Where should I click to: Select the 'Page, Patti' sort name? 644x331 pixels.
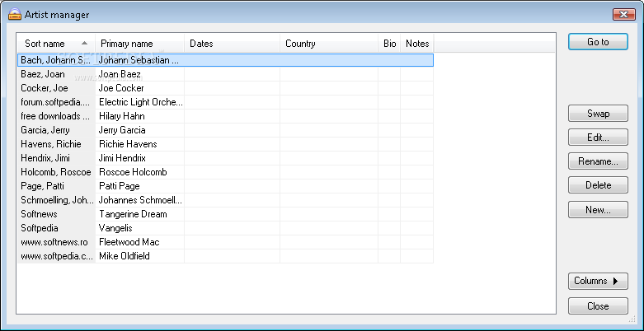[42, 186]
